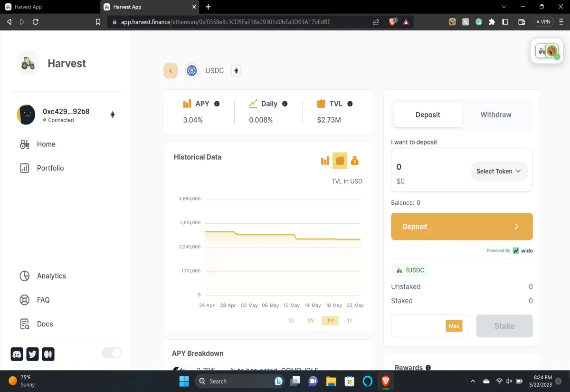Click the USDC coin icon
Viewport: 570px width, 392px height.
coord(192,71)
